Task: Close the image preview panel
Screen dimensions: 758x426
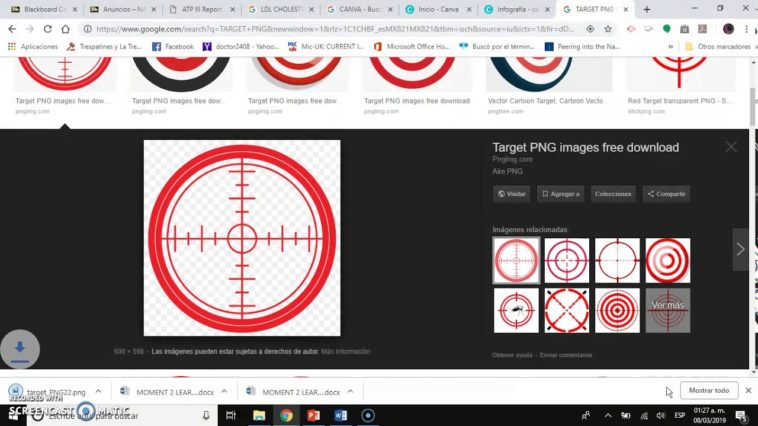Action: (731, 147)
